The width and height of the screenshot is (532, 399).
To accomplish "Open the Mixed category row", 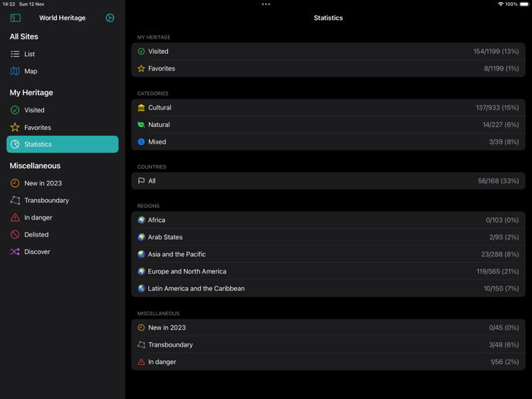I will (x=328, y=142).
